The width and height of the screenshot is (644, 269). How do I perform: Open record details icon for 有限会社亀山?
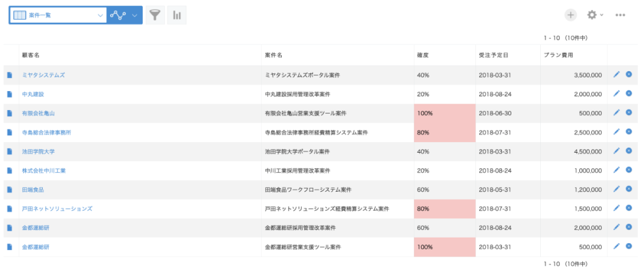[x=9, y=113]
